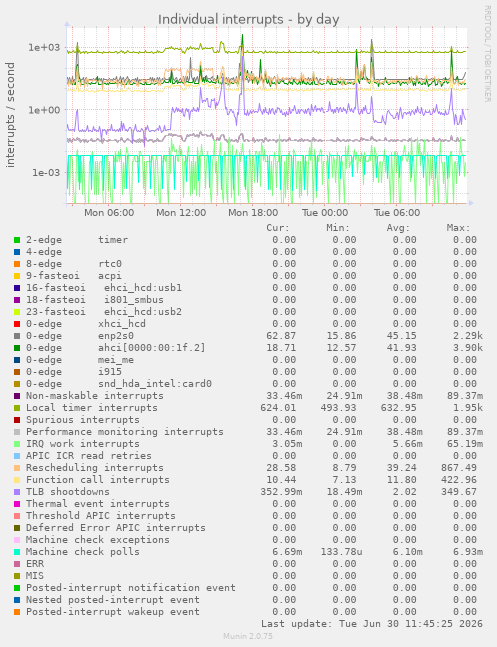
Task: Click the cyan Machine check polls swatch
Action: click(x=17, y=552)
